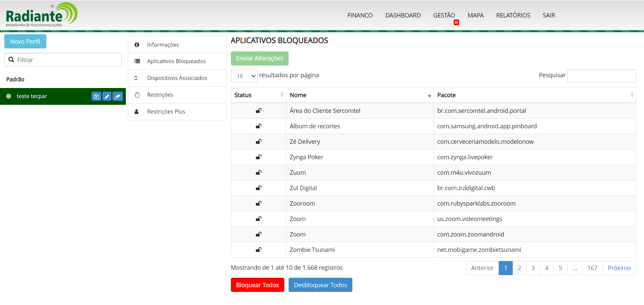Click the copy icon on teste tecpar

[x=96, y=96]
